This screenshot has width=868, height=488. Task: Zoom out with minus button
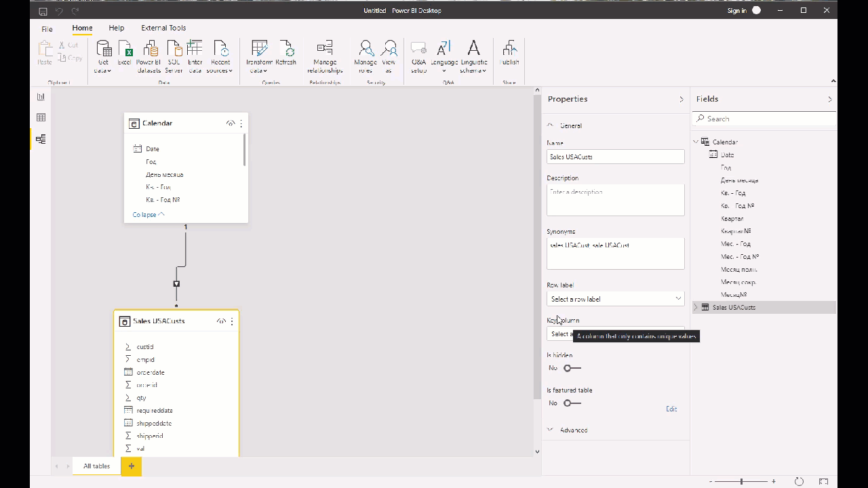(711, 481)
